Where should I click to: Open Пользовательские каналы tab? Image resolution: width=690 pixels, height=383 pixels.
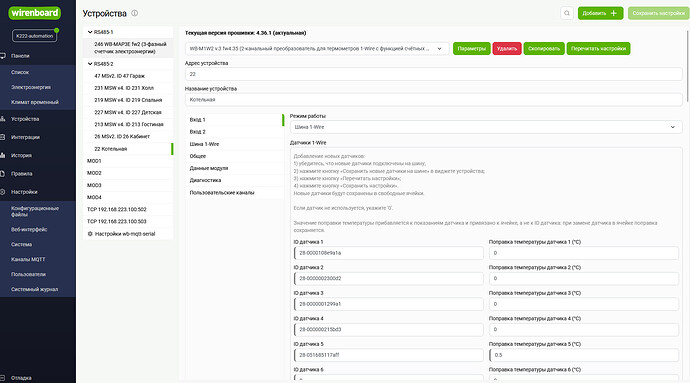[235, 192]
